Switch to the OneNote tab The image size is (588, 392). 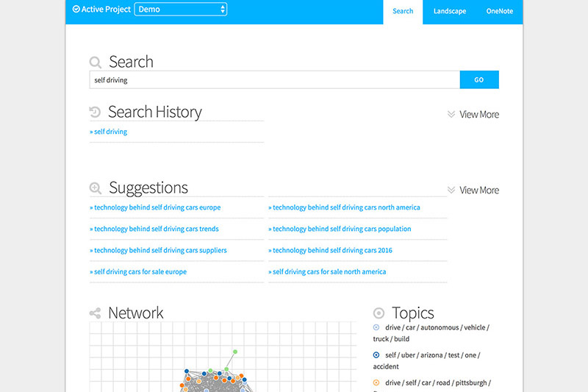click(500, 12)
